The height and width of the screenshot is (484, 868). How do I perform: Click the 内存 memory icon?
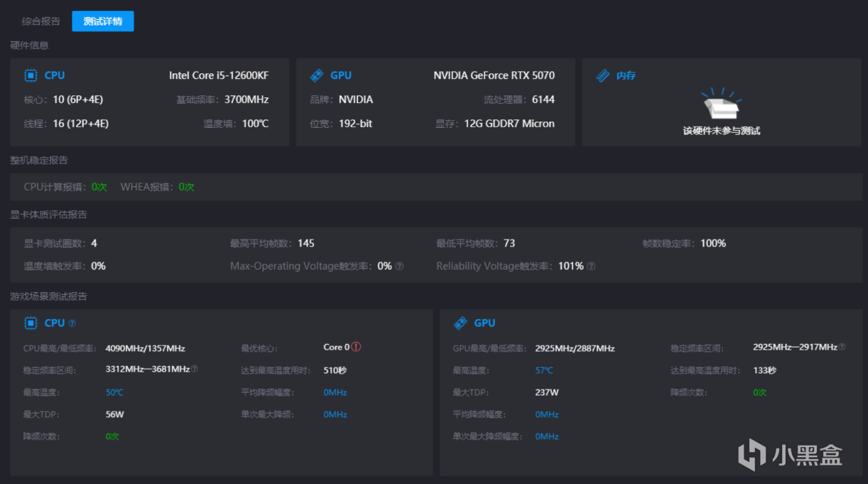pos(603,75)
